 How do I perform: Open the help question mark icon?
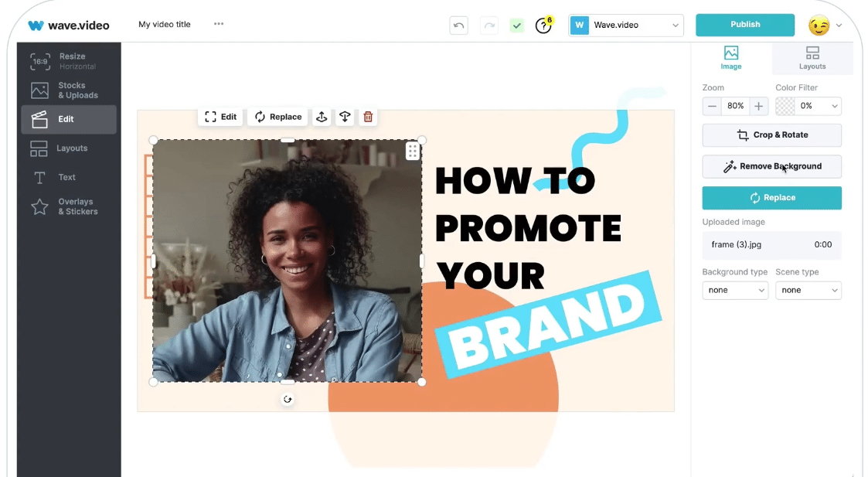click(x=543, y=25)
